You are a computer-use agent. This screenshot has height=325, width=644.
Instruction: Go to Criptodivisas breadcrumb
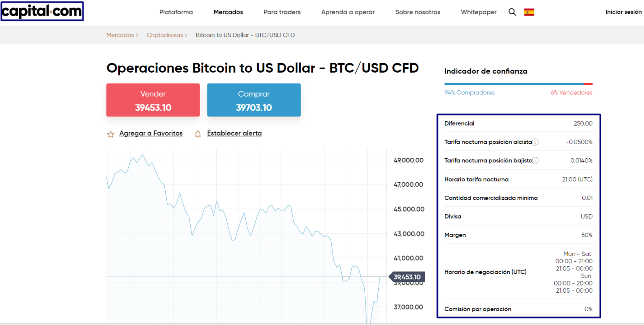[165, 35]
